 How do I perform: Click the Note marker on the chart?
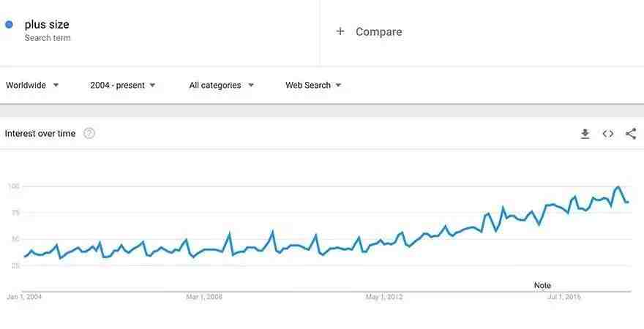[x=542, y=285]
